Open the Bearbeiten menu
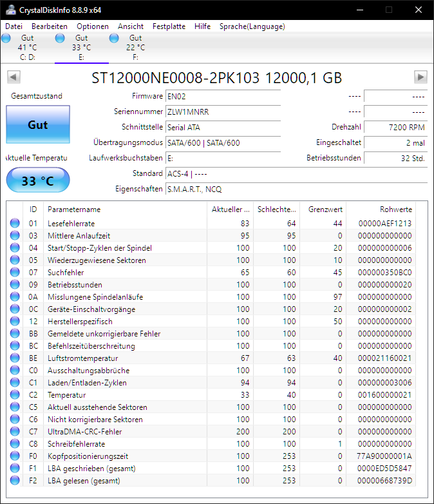The width and height of the screenshot is (434, 504). [x=50, y=26]
